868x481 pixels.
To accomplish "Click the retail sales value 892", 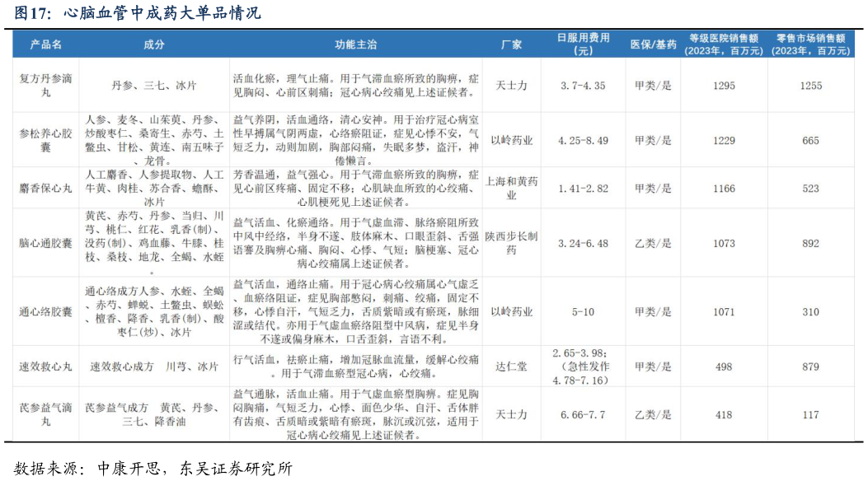I will (810, 243).
